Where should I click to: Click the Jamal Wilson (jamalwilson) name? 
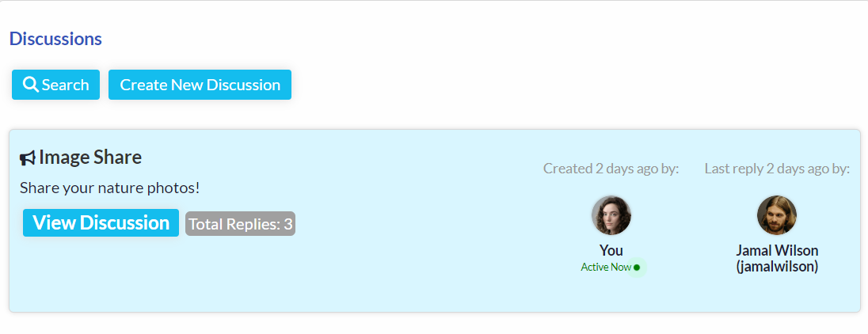click(777, 258)
